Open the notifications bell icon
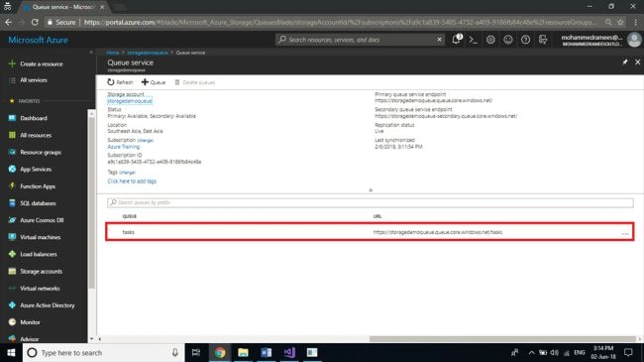644x362 pixels. coord(456,40)
